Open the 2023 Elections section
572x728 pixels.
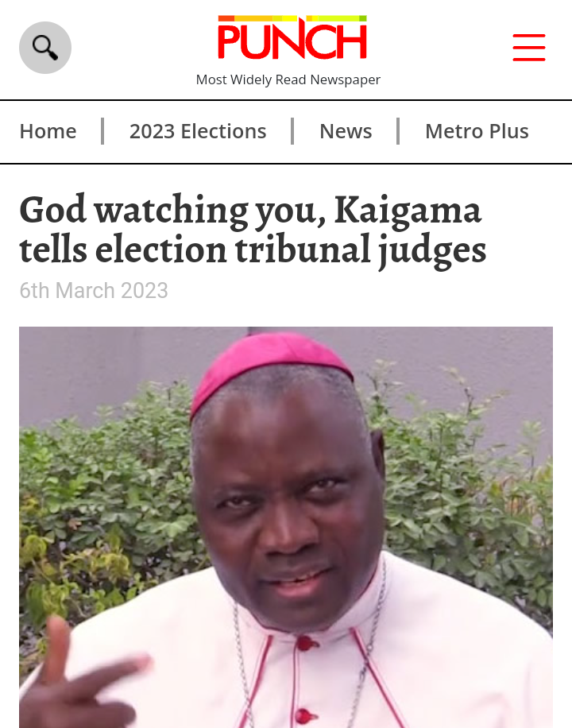click(x=198, y=131)
